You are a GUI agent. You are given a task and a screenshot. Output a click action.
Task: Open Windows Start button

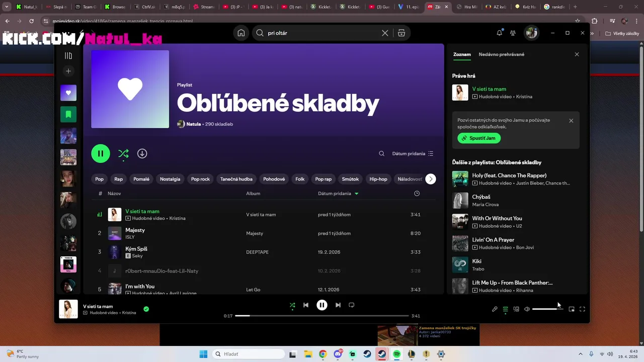(x=203, y=354)
